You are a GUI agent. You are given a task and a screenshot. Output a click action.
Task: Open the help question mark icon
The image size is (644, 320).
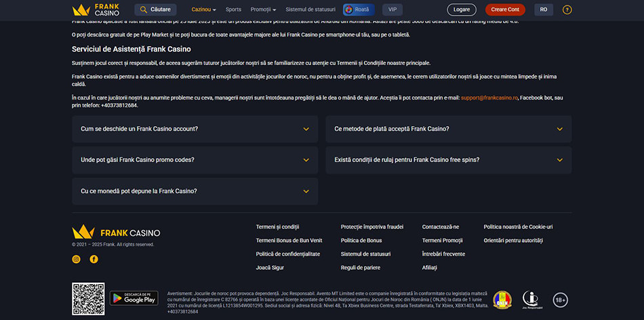[x=567, y=10]
